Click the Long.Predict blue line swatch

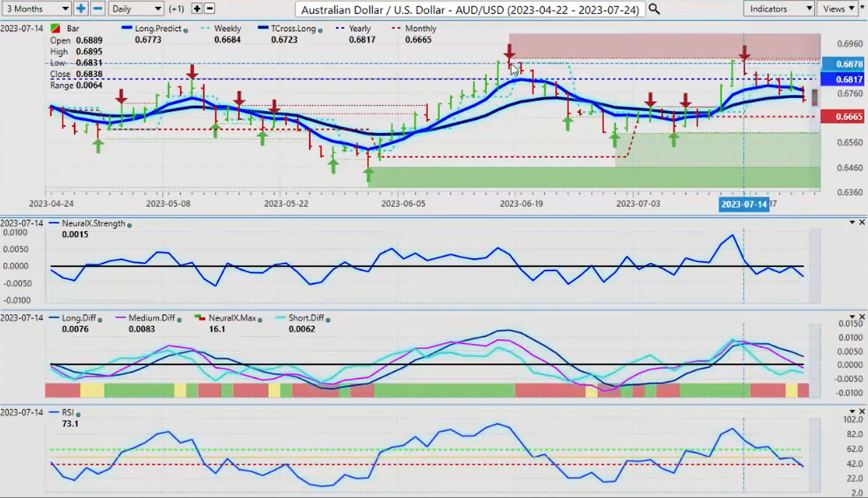127,29
